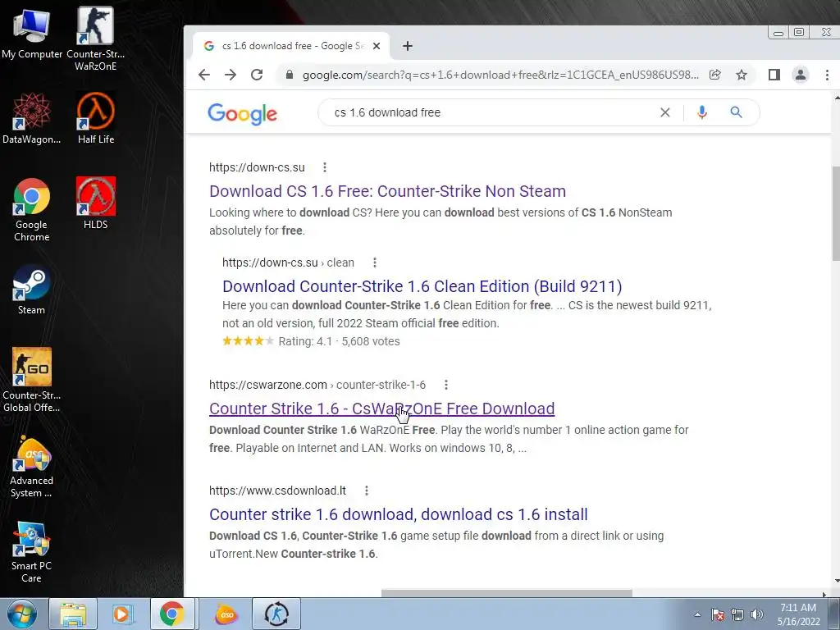
Task: Open My Computer desktop icon
Action: [31, 33]
